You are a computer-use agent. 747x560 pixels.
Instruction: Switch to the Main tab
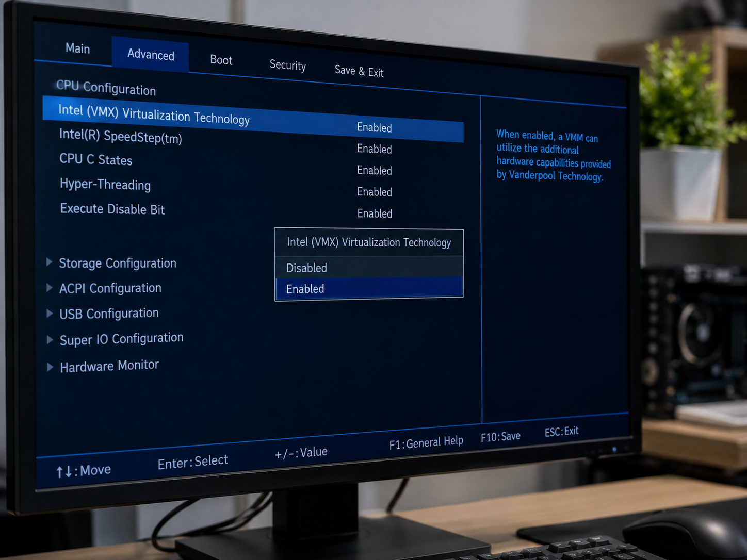point(77,48)
